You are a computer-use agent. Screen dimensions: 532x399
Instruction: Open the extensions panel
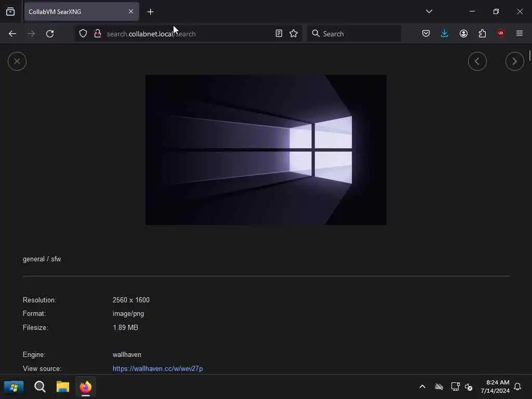[482, 33]
